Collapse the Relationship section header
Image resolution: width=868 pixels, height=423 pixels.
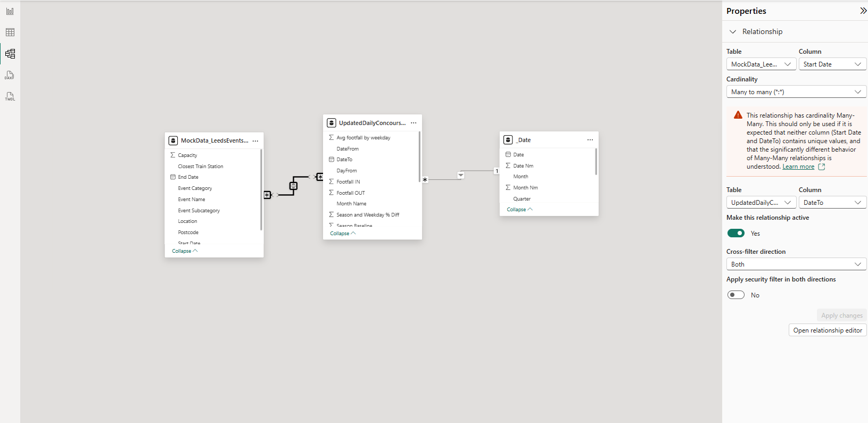[733, 32]
